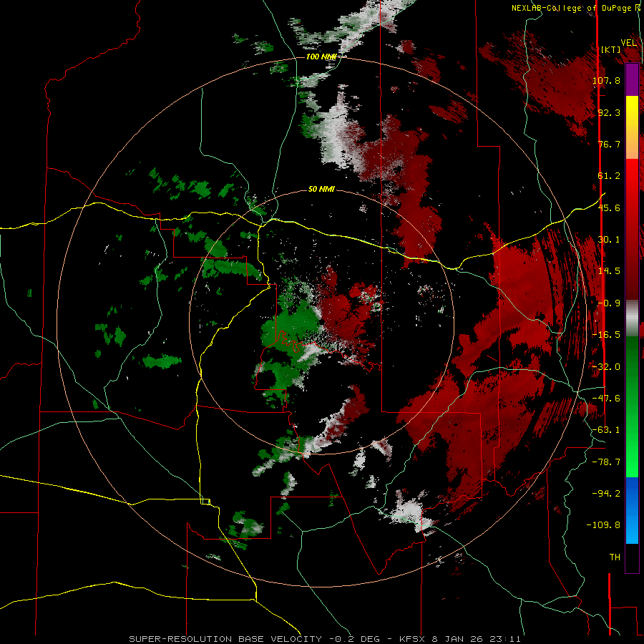Click the TH legend label
The height and width of the screenshot is (644, 644).
pos(615,557)
